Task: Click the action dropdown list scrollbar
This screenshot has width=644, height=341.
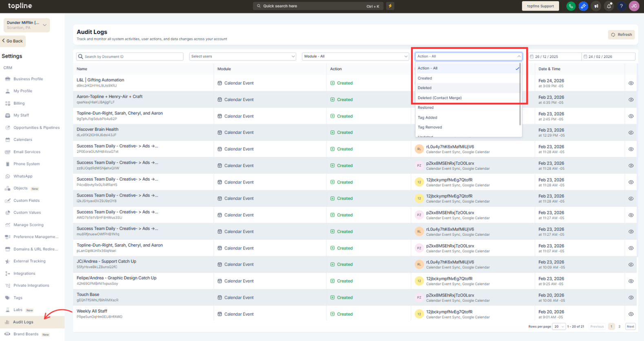Action: click(x=520, y=95)
